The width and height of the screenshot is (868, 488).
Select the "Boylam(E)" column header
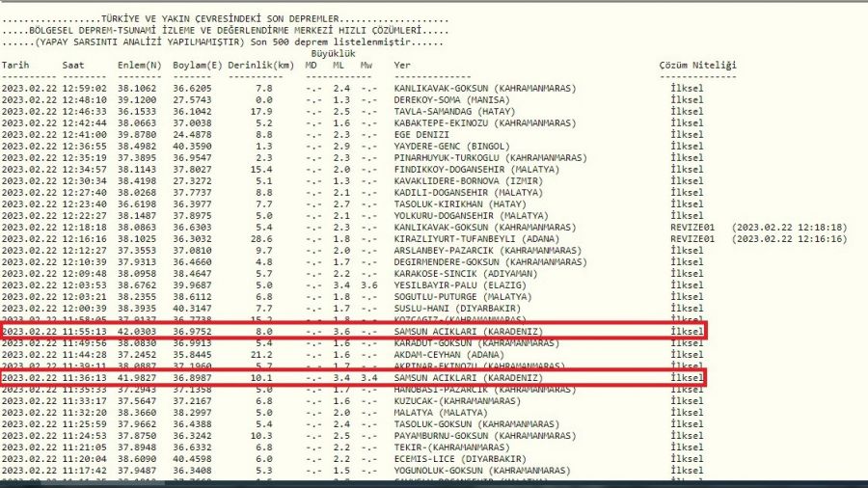point(198,66)
